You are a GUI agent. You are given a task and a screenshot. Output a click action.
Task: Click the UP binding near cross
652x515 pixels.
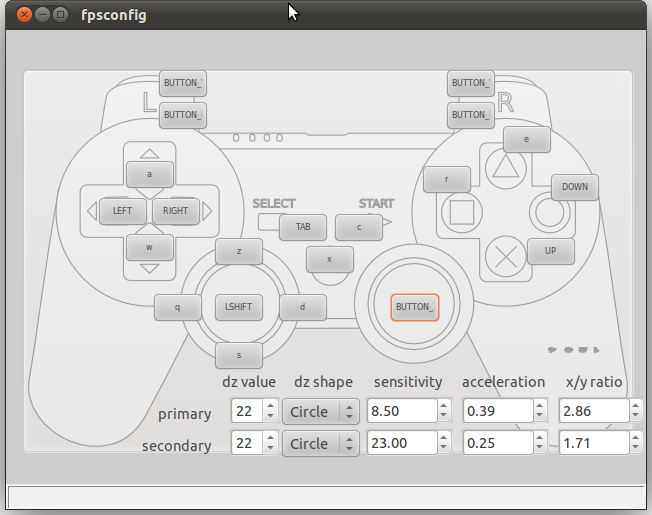tap(551, 251)
